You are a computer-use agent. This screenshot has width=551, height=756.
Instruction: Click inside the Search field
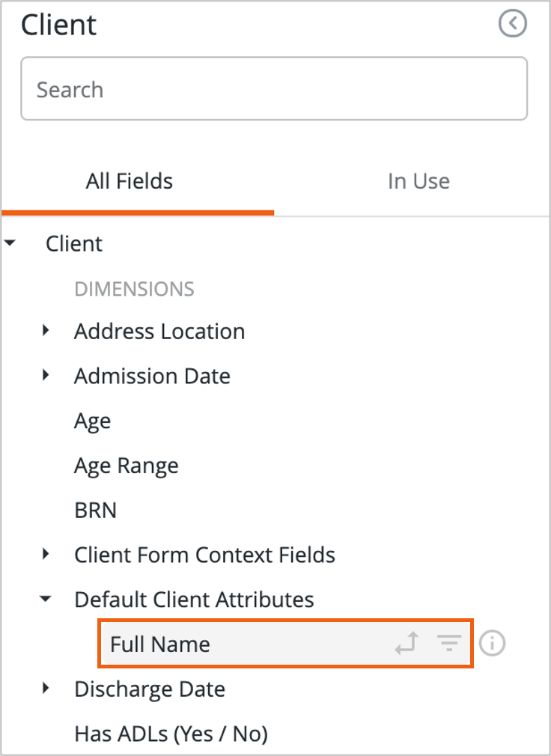[273, 90]
